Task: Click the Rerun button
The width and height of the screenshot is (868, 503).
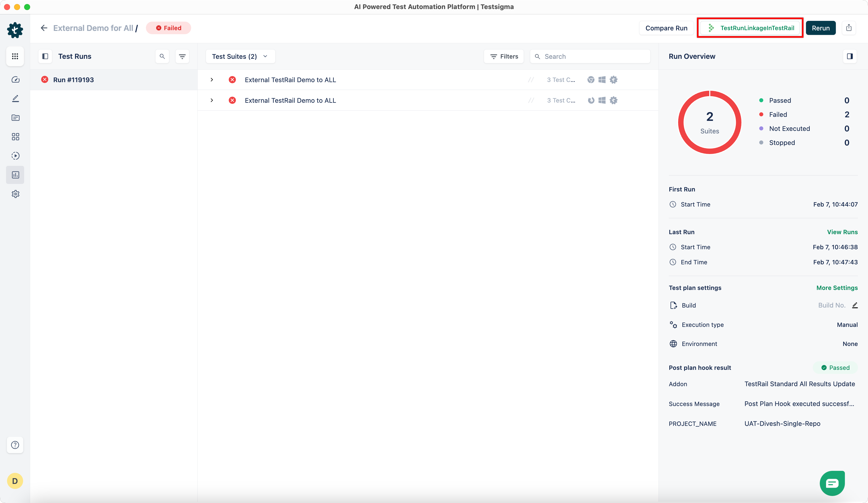Action: pos(821,28)
